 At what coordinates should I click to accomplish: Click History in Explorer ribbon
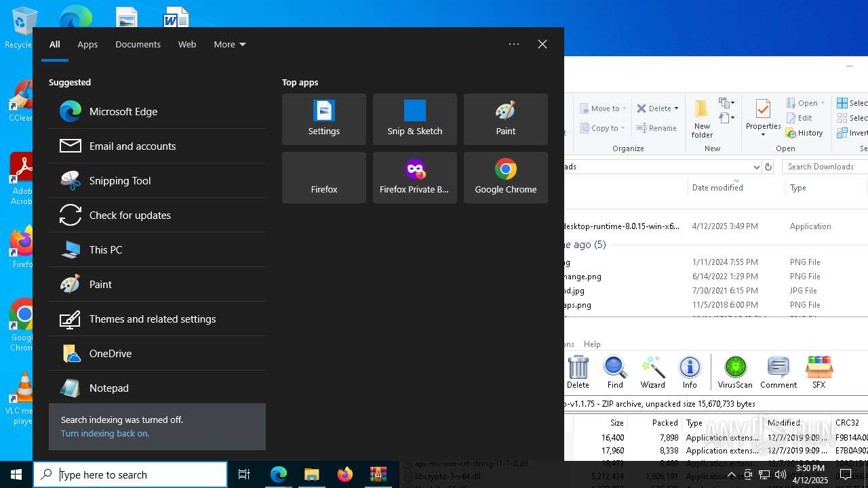[805, 133]
